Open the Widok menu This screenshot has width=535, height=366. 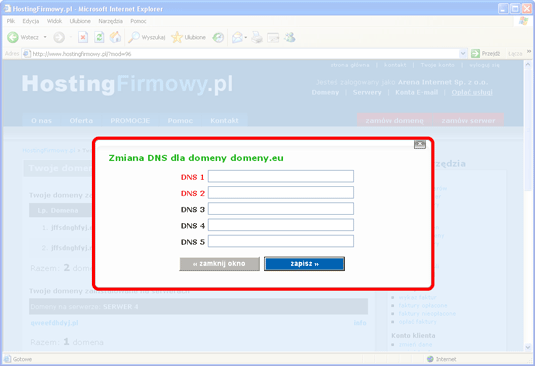tap(54, 21)
